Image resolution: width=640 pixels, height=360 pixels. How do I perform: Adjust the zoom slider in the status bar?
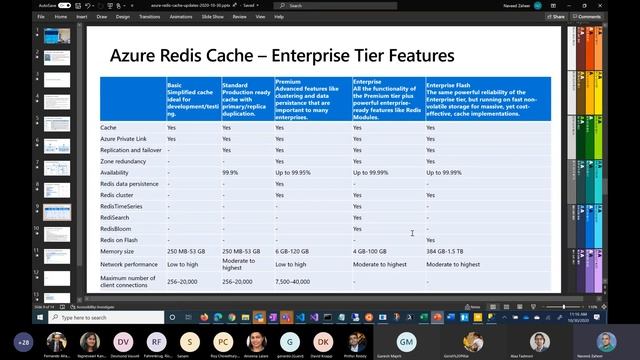click(x=564, y=307)
